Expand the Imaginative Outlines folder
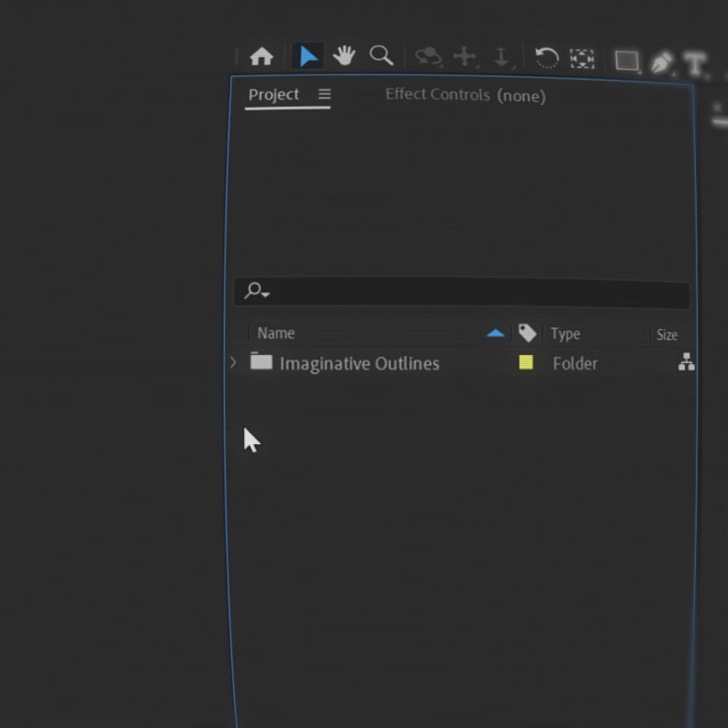Image resolution: width=728 pixels, height=728 pixels. (233, 363)
